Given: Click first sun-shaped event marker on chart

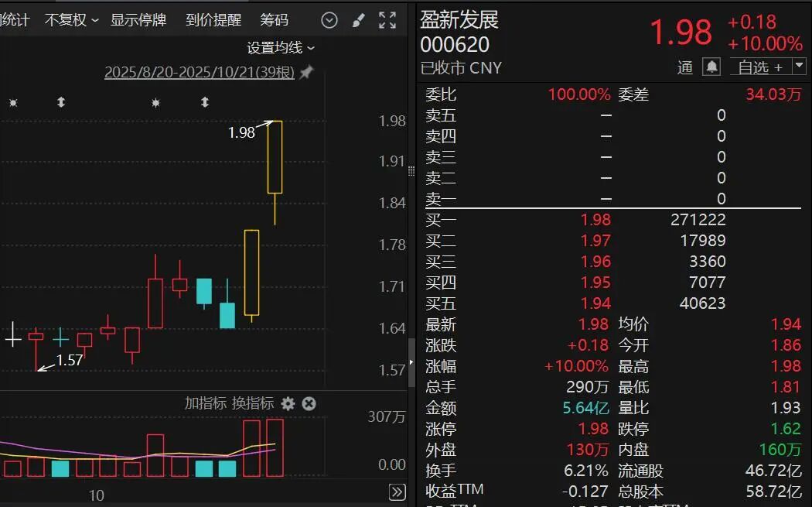Looking at the screenshot, I should click(13, 102).
